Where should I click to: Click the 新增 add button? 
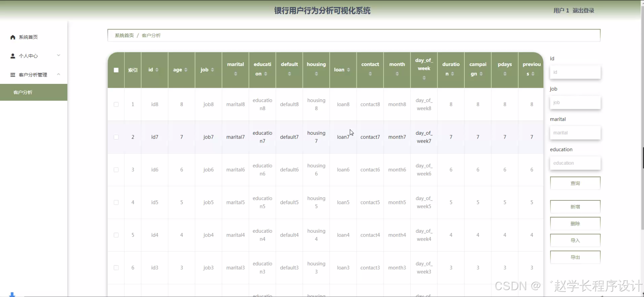[x=575, y=207]
